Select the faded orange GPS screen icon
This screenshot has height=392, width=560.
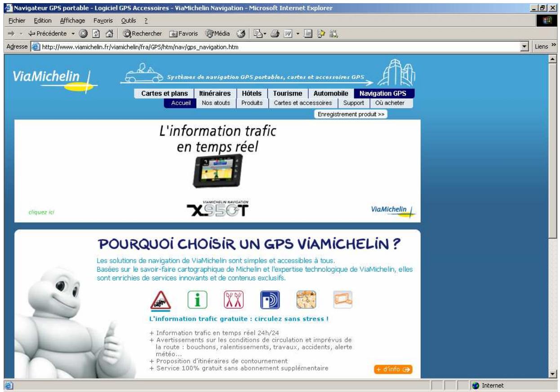(343, 300)
